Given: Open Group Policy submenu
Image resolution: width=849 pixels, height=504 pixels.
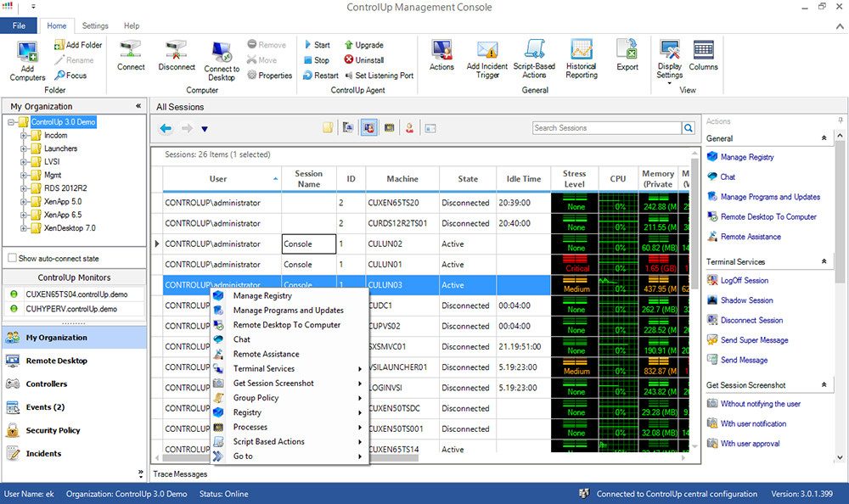Looking at the screenshot, I should 290,398.
